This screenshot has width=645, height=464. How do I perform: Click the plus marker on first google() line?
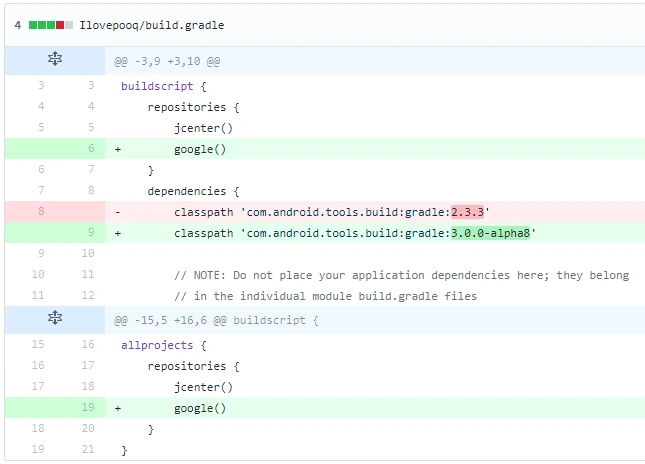[x=118, y=149]
